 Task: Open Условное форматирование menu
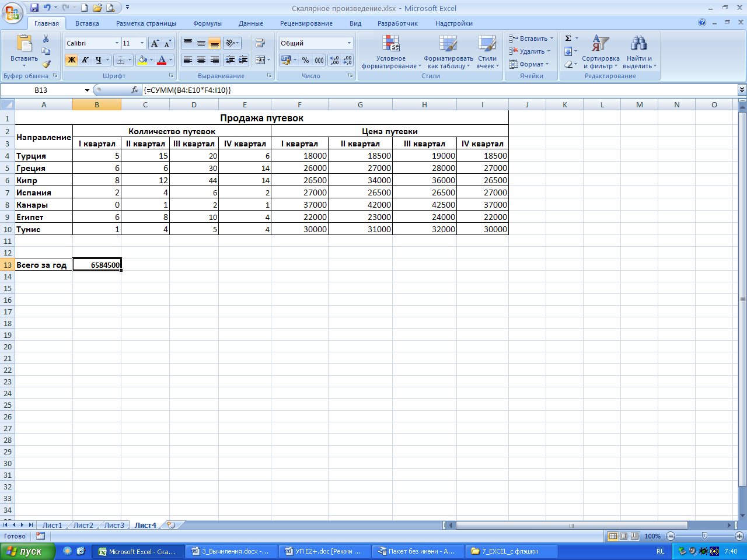tap(391, 52)
